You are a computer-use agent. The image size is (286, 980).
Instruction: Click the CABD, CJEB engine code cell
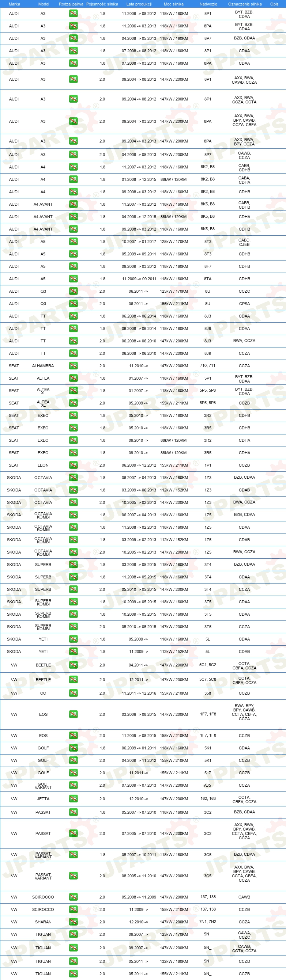245,242
